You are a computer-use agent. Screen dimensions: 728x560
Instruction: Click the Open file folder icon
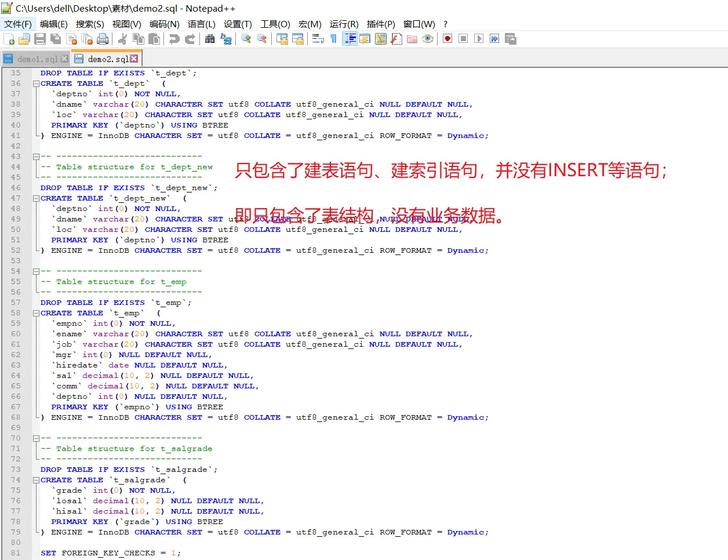(24, 39)
